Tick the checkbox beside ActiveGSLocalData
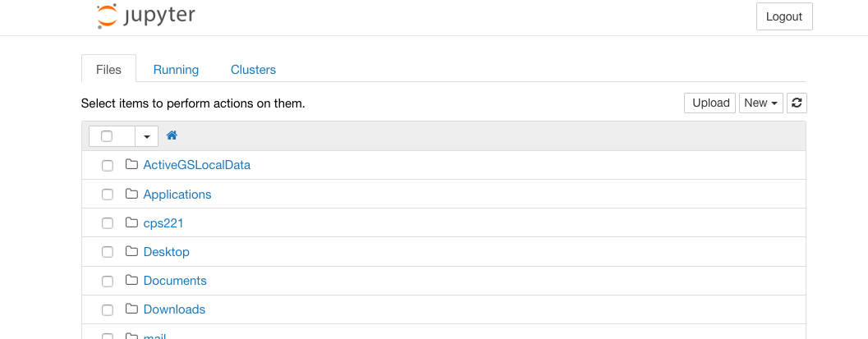Screen dimensions: 868x339 tap(108, 166)
